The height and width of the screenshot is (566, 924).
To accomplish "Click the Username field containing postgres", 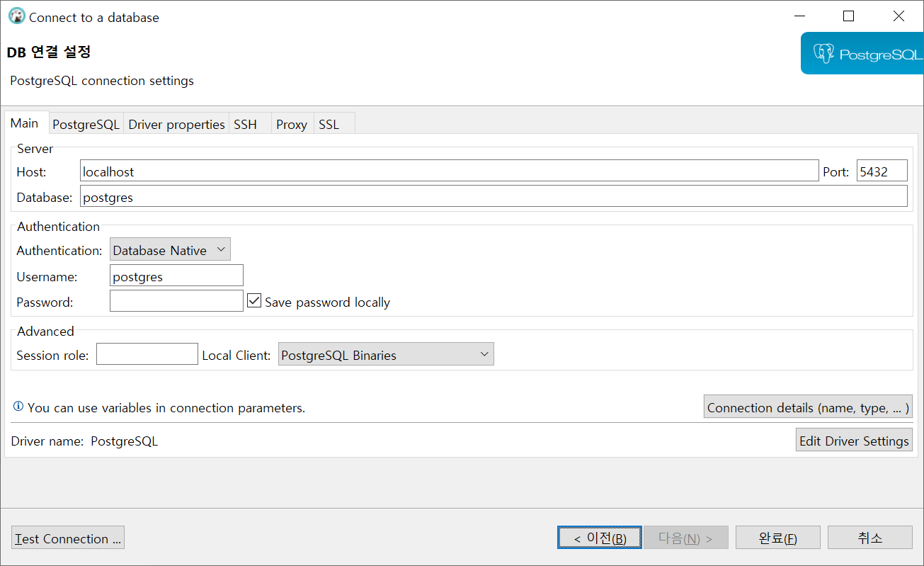I will (176, 276).
